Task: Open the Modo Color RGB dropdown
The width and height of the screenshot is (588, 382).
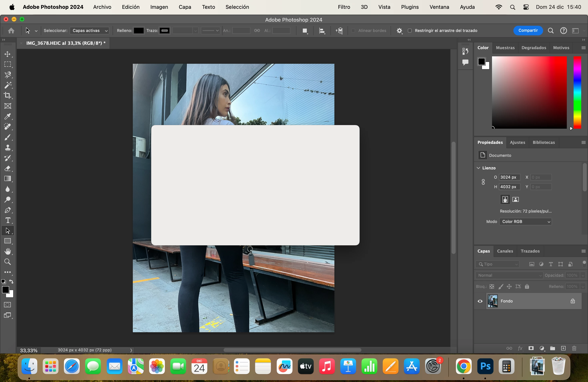Action: click(525, 222)
